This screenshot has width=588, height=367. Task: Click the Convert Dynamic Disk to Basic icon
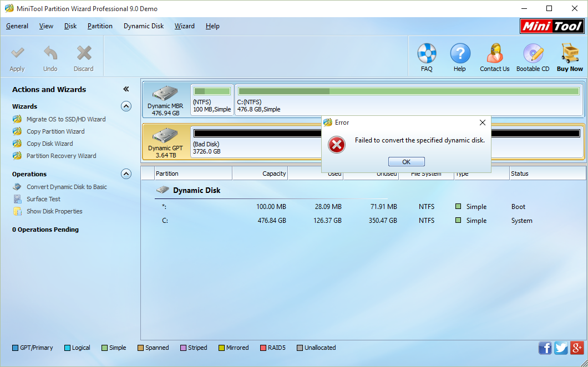tap(17, 187)
